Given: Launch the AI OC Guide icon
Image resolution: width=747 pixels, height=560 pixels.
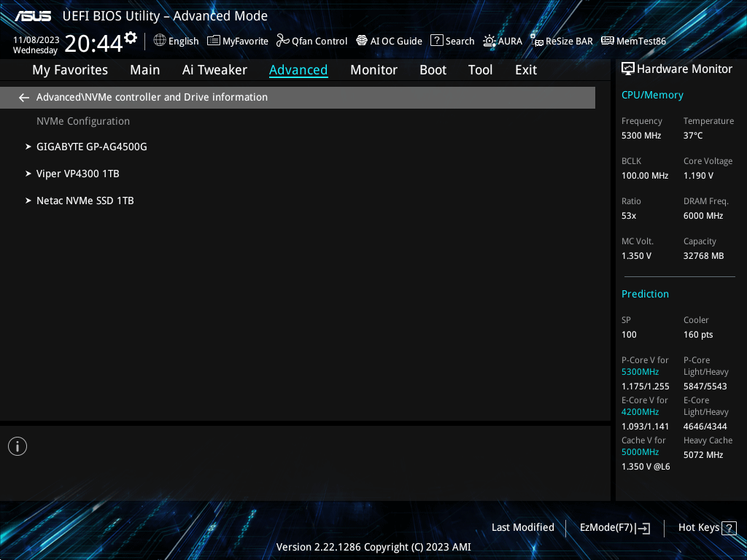Looking at the screenshot, I should coord(362,41).
